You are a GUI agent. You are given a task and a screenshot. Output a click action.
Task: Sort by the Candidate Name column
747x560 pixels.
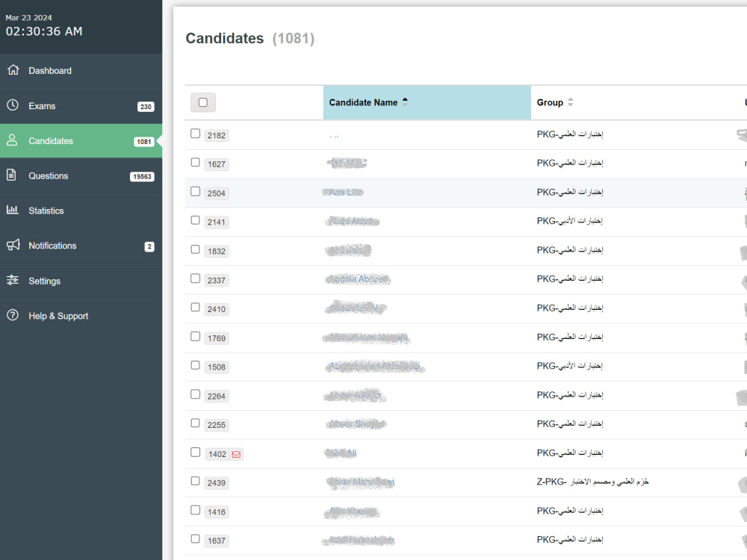427,102
